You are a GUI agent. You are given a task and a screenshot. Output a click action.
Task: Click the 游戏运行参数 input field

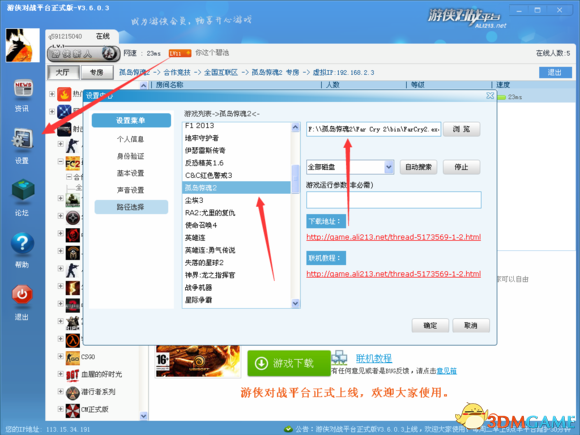click(x=394, y=200)
